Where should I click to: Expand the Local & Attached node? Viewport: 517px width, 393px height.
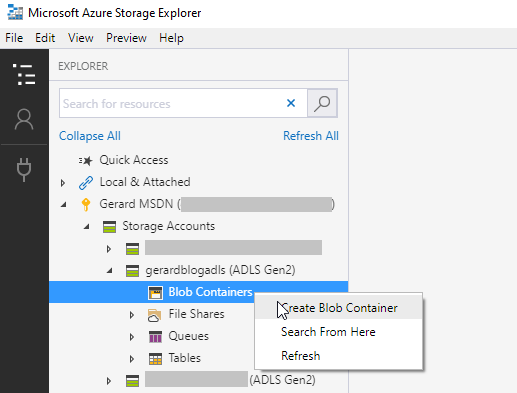63,183
